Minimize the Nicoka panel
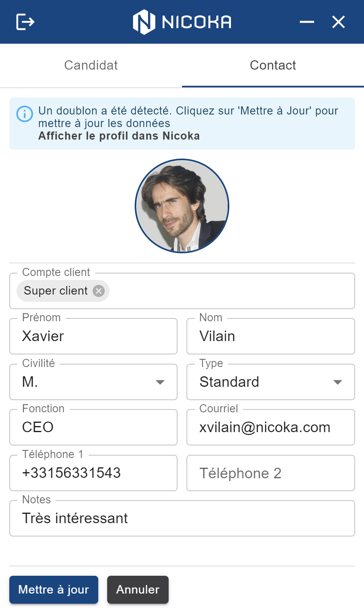The width and height of the screenshot is (364, 615). click(307, 22)
